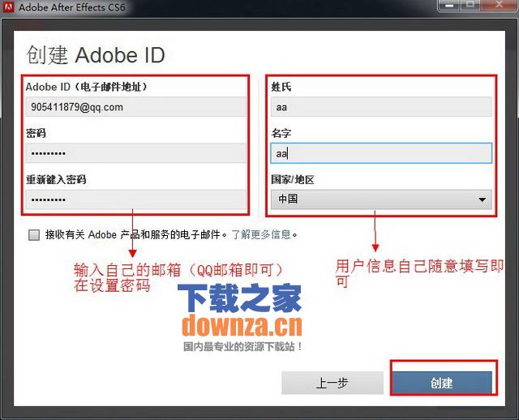Screen dimensions: 519x420
Task: Focus the 重新键入密码 confirm password field
Action: [x=136, y=199]
